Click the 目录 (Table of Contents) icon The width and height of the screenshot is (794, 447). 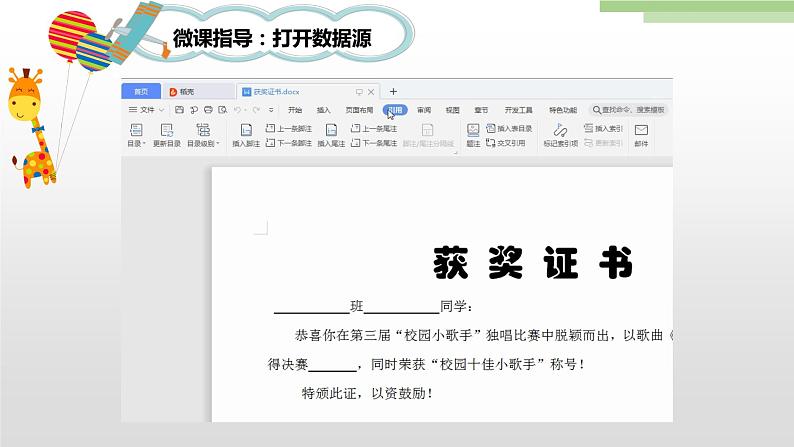click(x=136, y=131)
